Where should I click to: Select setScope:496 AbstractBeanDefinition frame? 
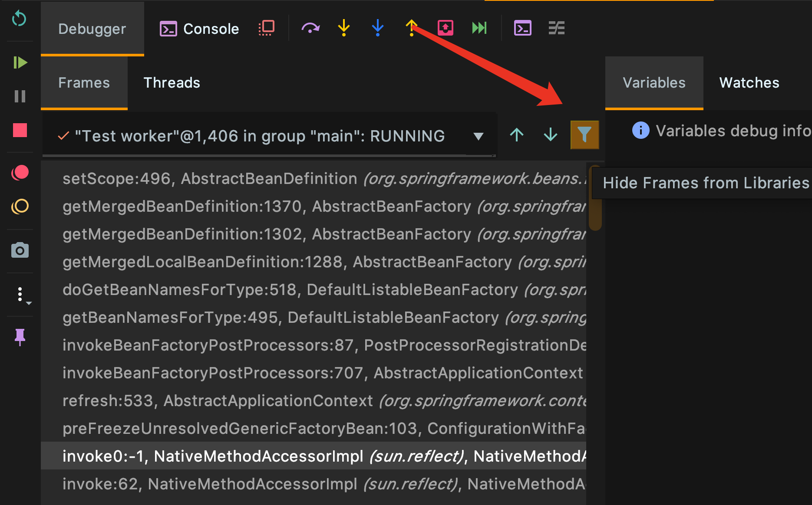[x=314, y=179]
